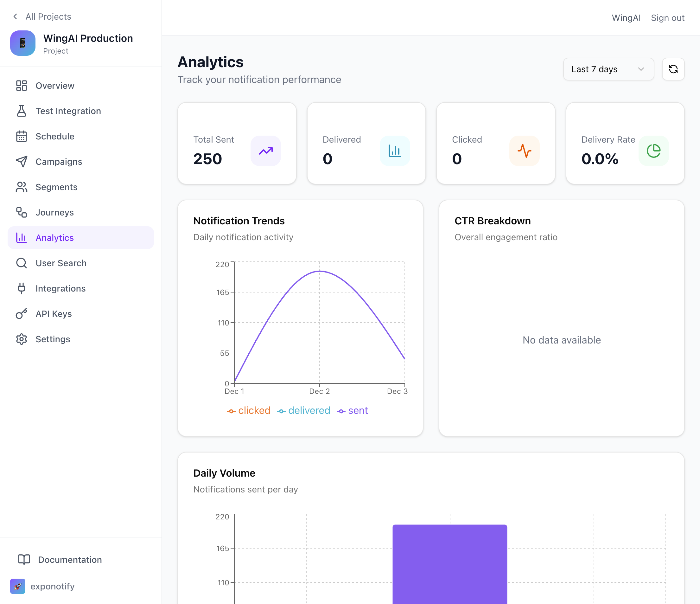The image size is (700, 604).
Task: Open API Keys from the sidebar
Action: [54, 314]
